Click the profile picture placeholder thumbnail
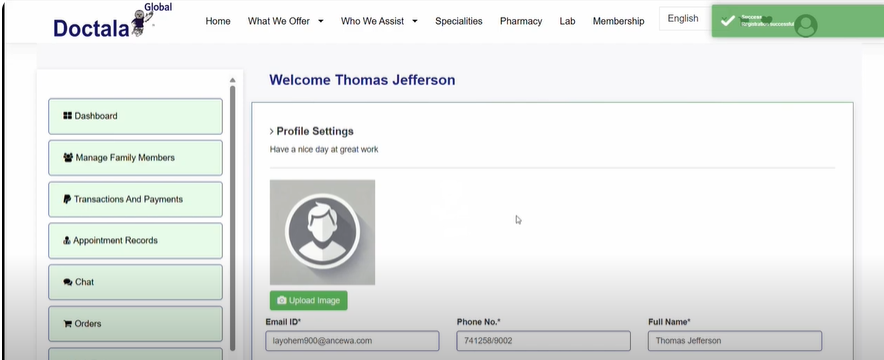The image size is (884, 360). (x=322, y=232)
